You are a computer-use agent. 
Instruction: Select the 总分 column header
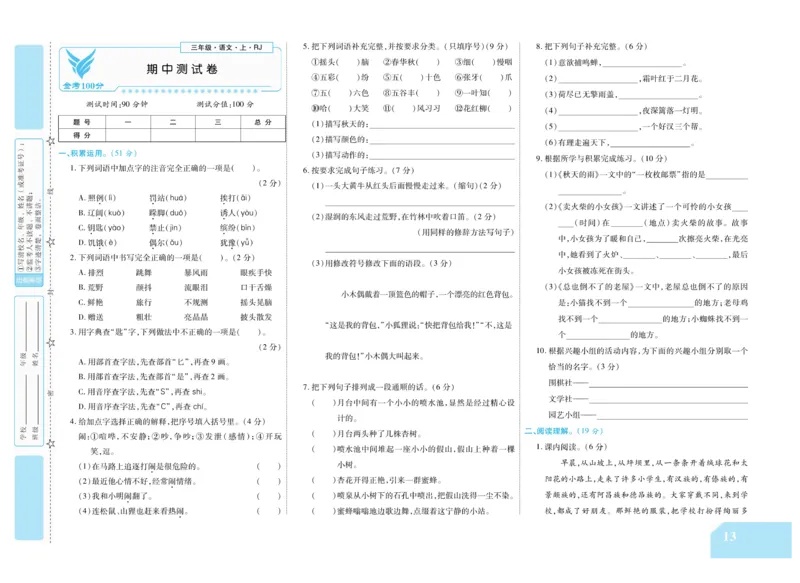[x=263, y=122]
